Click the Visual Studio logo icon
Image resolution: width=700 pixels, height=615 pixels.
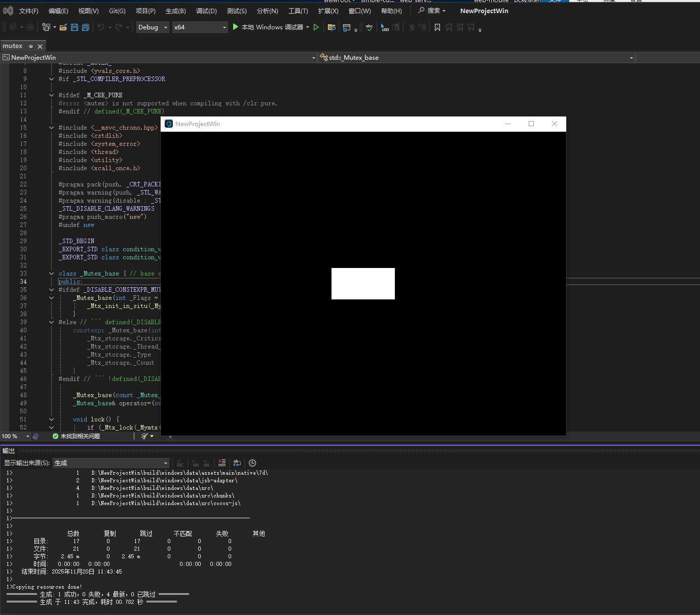coord(8,11)
